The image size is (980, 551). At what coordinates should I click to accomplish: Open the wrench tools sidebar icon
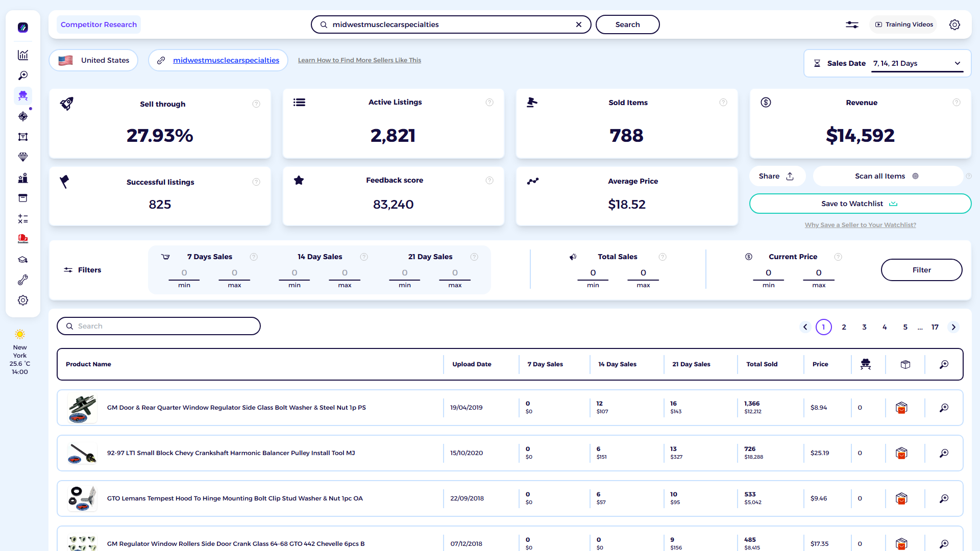pos(23,280)
